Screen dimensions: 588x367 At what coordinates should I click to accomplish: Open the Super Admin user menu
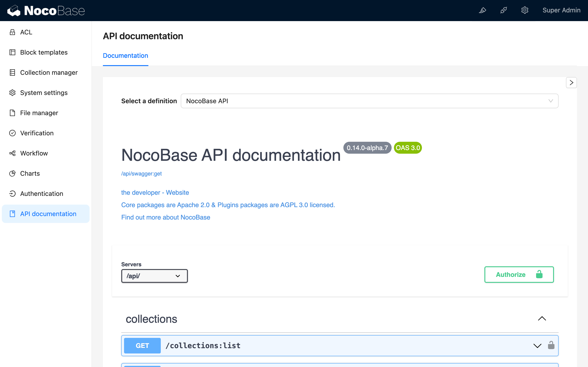(x=561, y=10)
